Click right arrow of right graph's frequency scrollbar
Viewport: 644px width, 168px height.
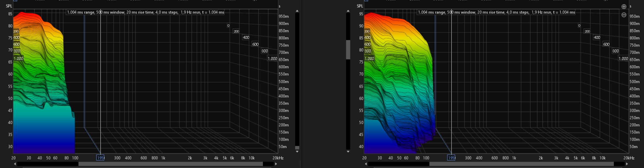point(627,164)
